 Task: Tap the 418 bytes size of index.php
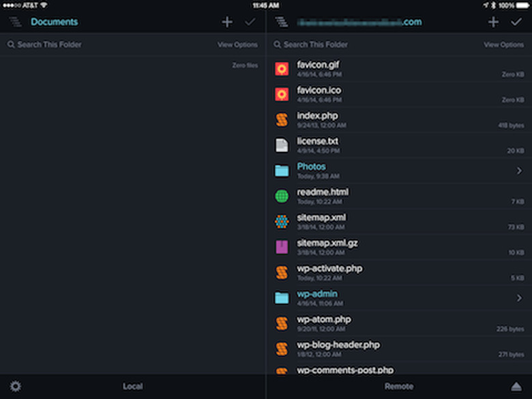click(x=511, y=125)
